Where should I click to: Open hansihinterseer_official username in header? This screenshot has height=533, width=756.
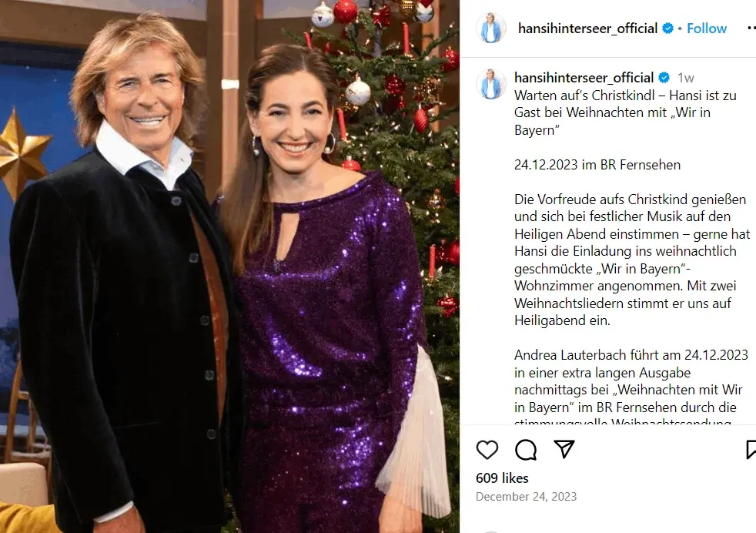(587, 28)
